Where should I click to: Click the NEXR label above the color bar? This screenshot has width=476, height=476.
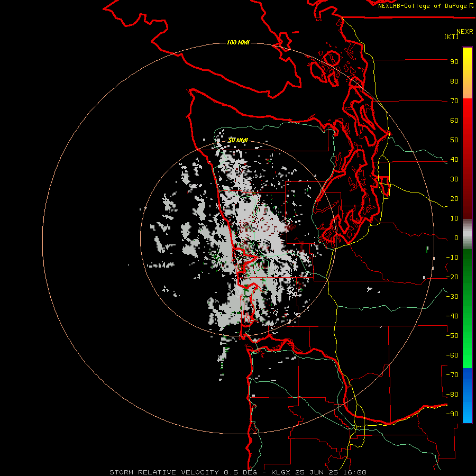[x=465, y=32]
